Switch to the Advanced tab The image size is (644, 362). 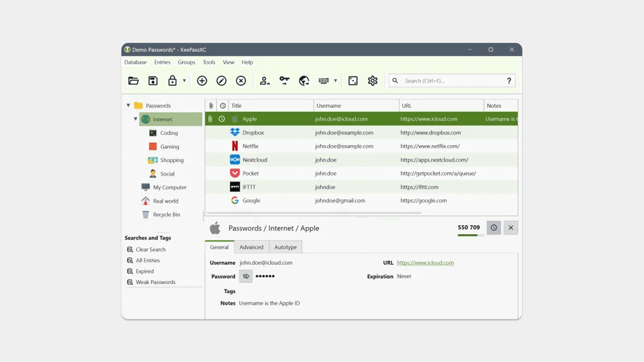coord(251,247)
